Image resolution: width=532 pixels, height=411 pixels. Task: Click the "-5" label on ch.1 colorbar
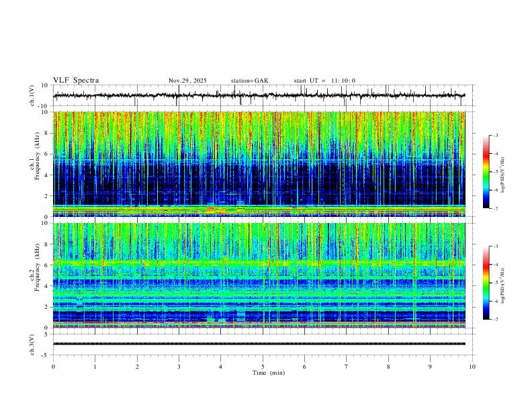(x=495, y=172)
